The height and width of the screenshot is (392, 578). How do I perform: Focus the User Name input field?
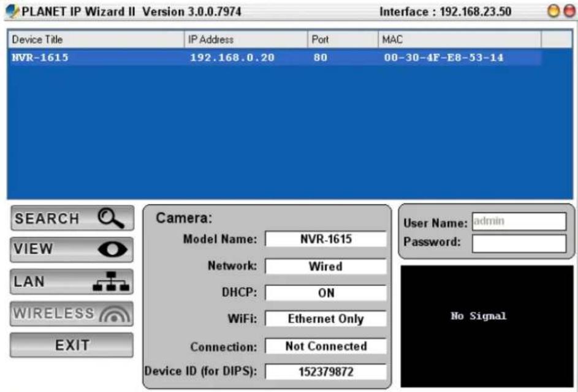(x=519, y=222)
